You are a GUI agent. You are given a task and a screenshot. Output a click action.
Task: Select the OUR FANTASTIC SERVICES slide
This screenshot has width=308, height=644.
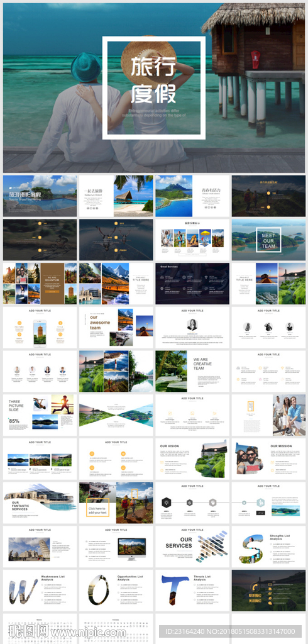pyautogui.click(x=40, y=503)
